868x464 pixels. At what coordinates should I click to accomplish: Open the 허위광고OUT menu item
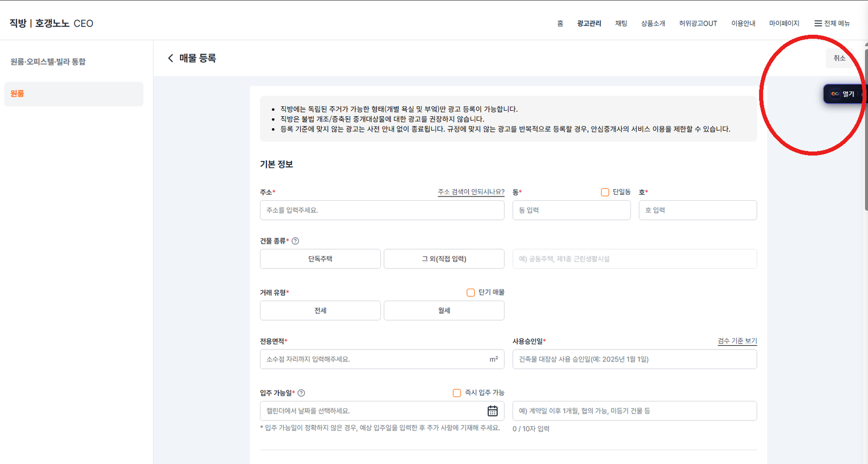(x=698, y=23)
